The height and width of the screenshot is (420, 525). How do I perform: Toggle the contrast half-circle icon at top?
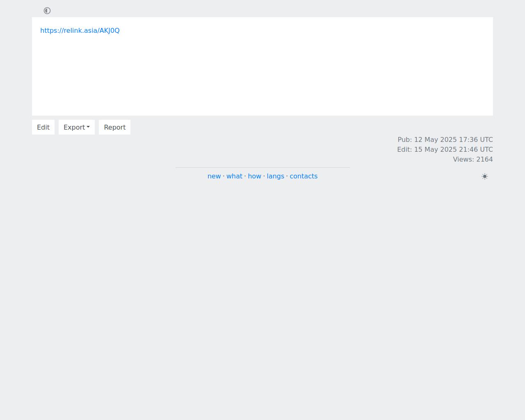(47, 11)
